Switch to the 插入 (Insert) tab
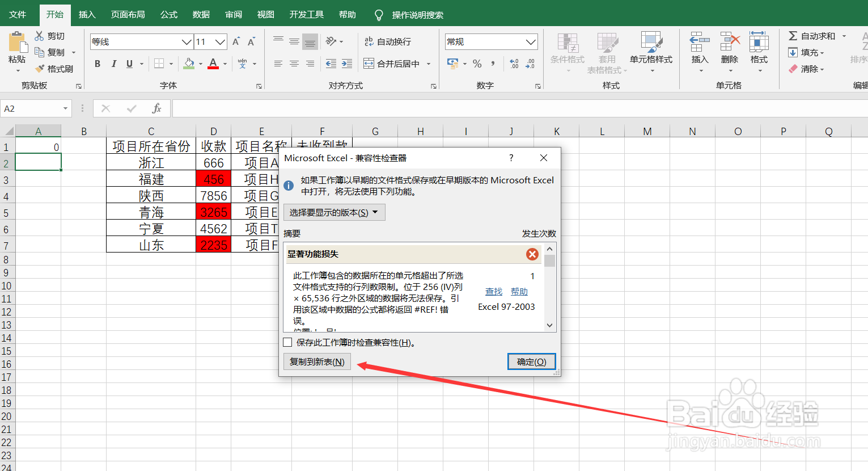 point(87,14)
